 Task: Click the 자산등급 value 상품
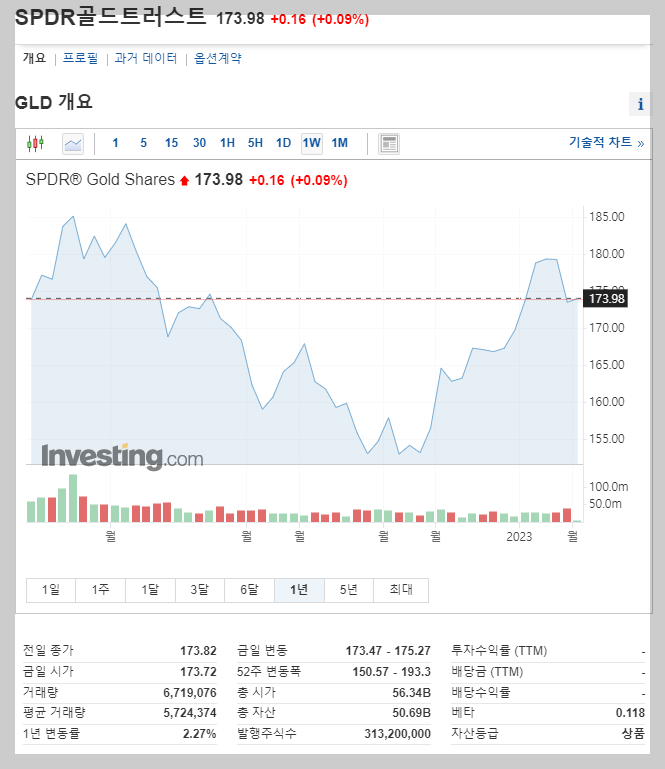[633, 734]
